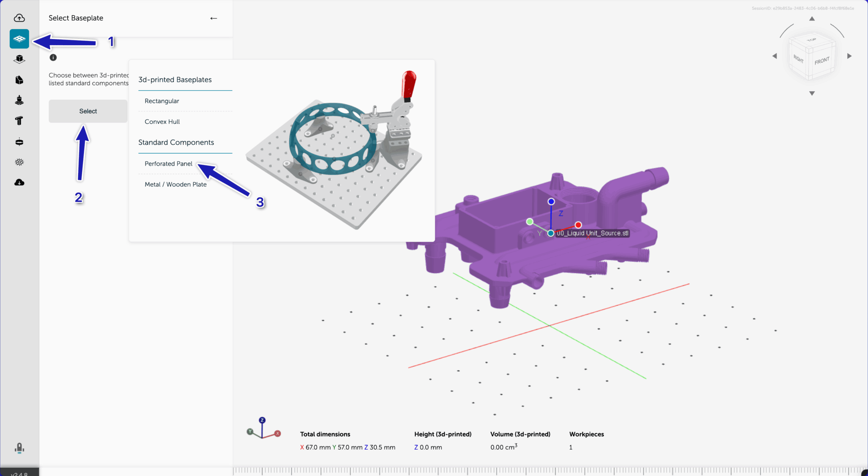Click the FRONT face of view cube
Image resolution: width=868 pixels, height=476 pixels.
tap(822, 61)
